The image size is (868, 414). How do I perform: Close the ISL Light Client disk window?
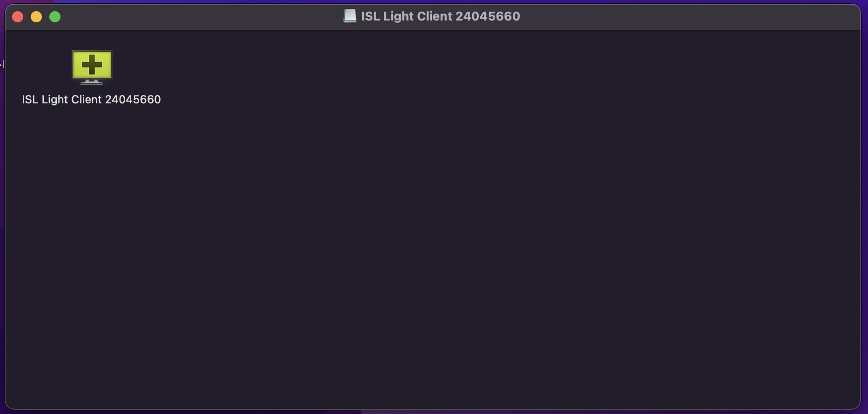point(18,17)
